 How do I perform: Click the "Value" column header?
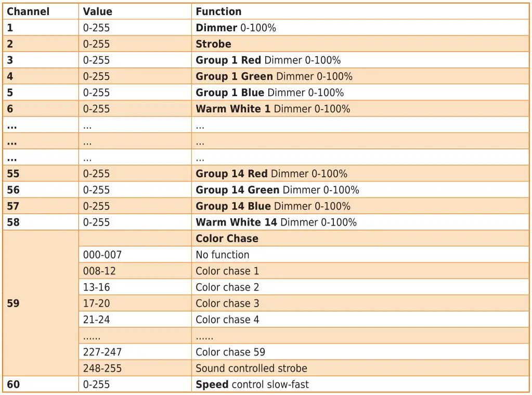[98, 11]
